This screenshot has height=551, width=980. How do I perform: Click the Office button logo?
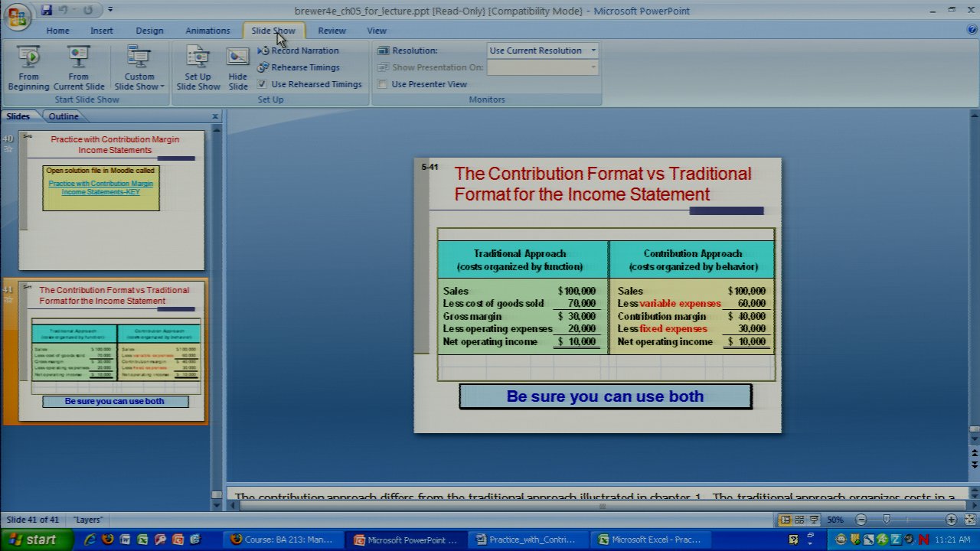(17, 15)
